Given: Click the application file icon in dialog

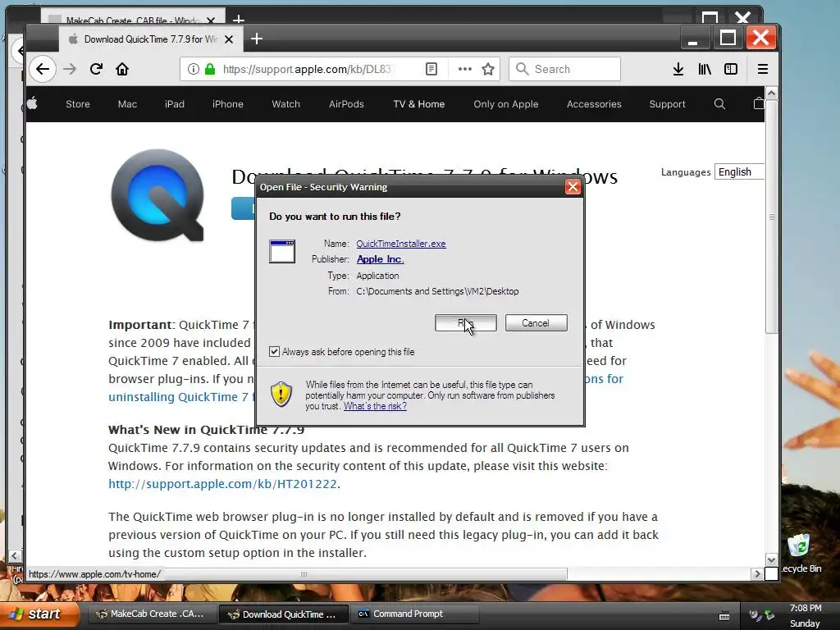Looking at the screenshot, I should (282, 251).
